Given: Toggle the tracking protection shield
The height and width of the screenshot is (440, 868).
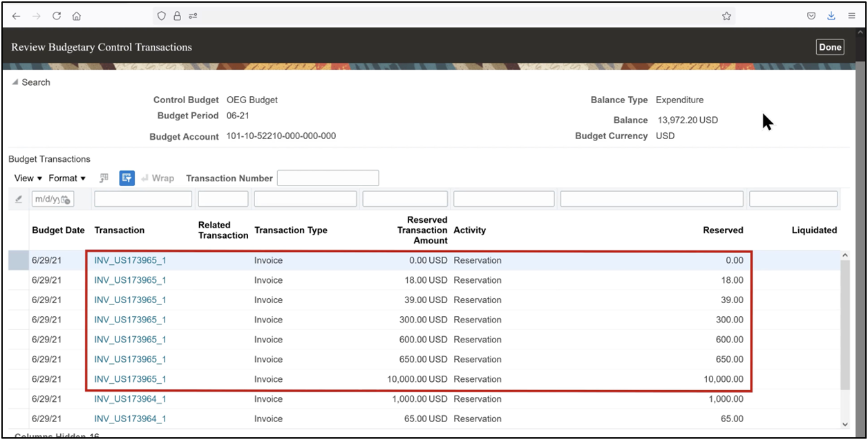Looking at the screenshot, I should [160, 15].
